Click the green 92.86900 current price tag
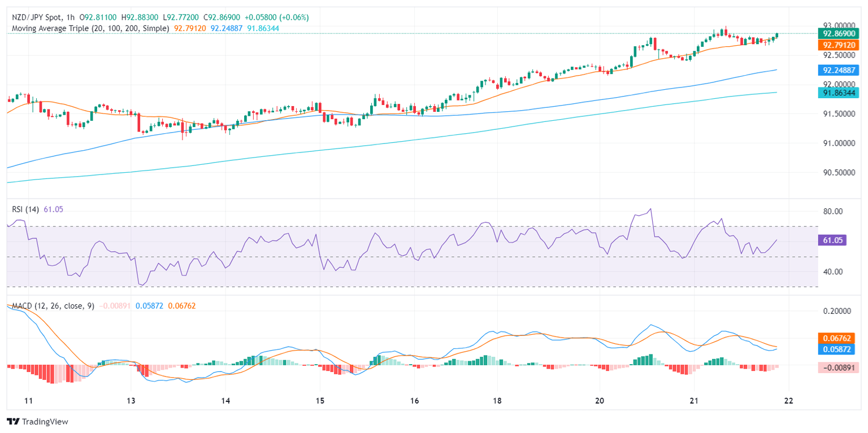The image size is (868, 433). (837, 34)
